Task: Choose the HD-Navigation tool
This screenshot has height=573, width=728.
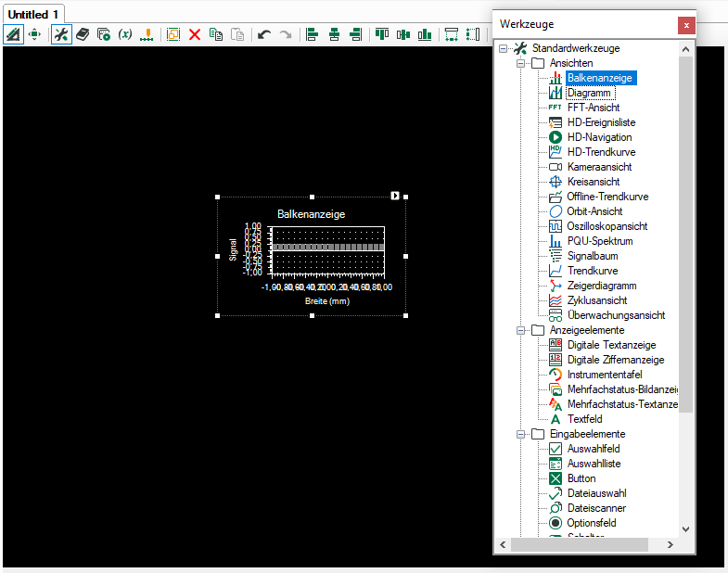Action: [x=599, y=137]
